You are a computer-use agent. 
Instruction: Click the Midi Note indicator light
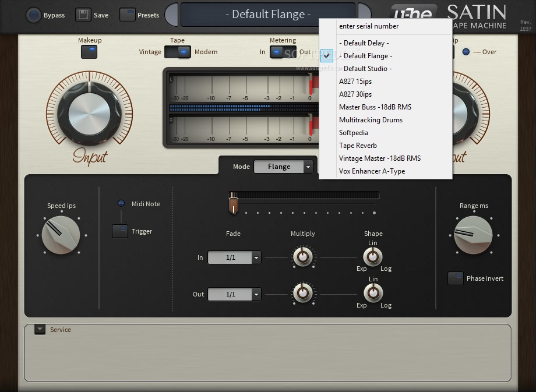121,203
